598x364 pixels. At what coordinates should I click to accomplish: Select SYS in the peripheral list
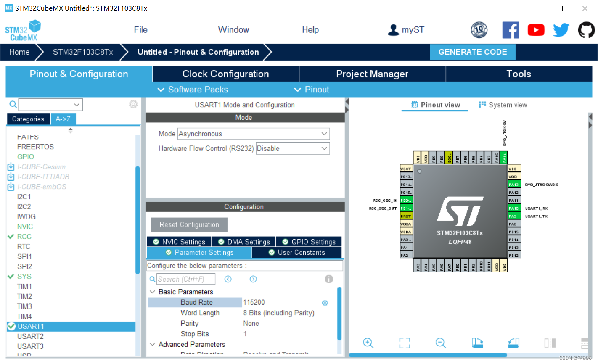(x=24, y=277)
